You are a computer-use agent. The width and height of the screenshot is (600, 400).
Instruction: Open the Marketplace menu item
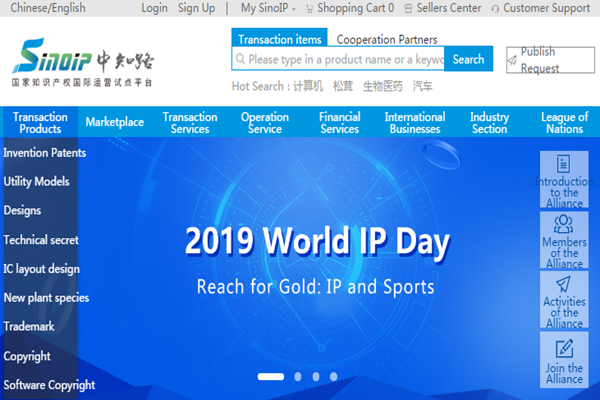point(114,122)
